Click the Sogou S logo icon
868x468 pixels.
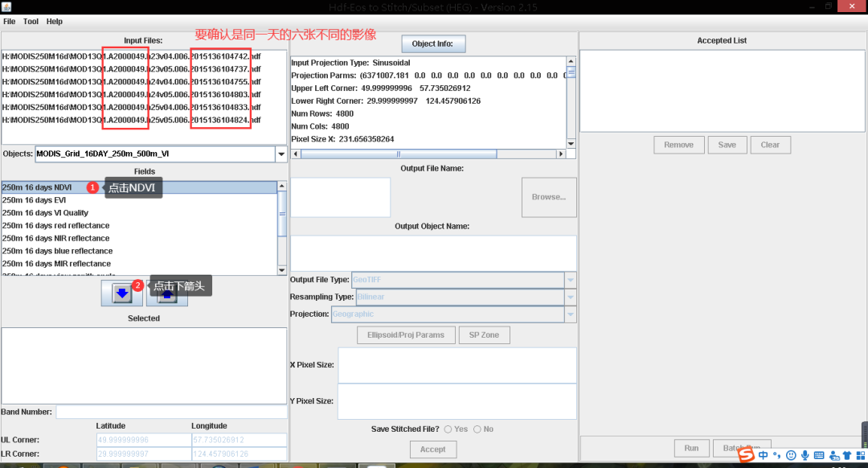coord(746,454)
